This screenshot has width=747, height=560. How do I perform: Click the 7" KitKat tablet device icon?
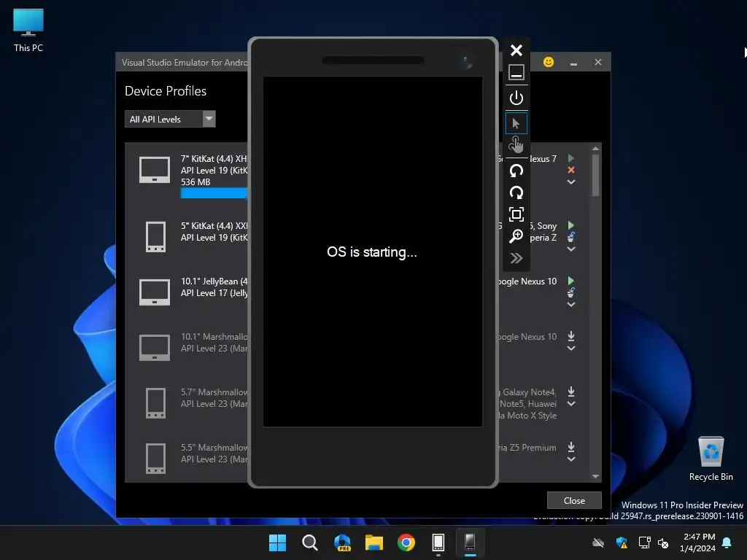point(155,169)
